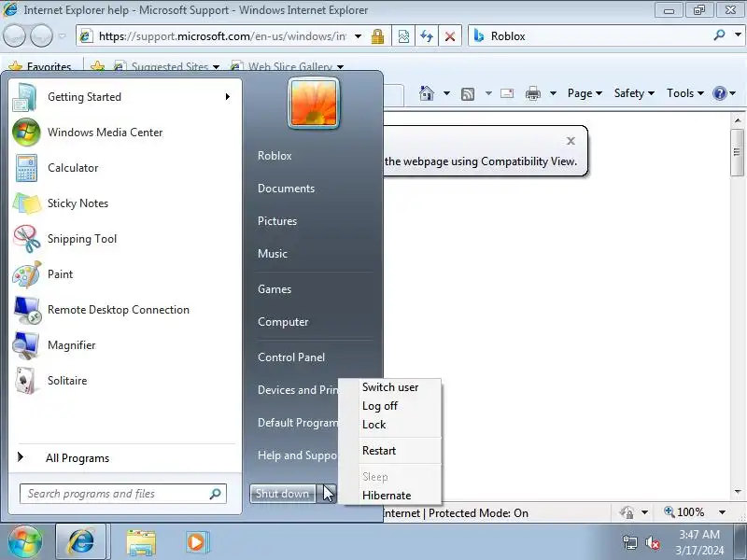Open Windows Media Player from taskbar
The width and height of the screenshot is (747, 560).
coord(196,542)
